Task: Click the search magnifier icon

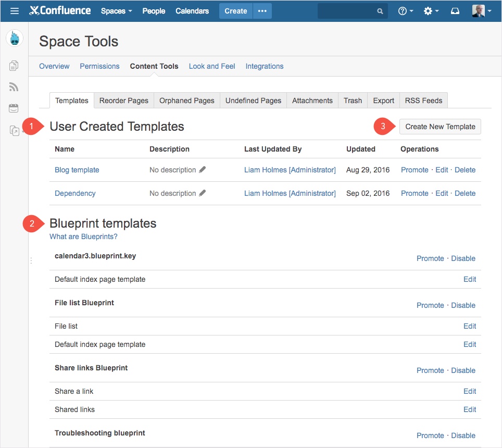Action: click(x=380, y=10)
